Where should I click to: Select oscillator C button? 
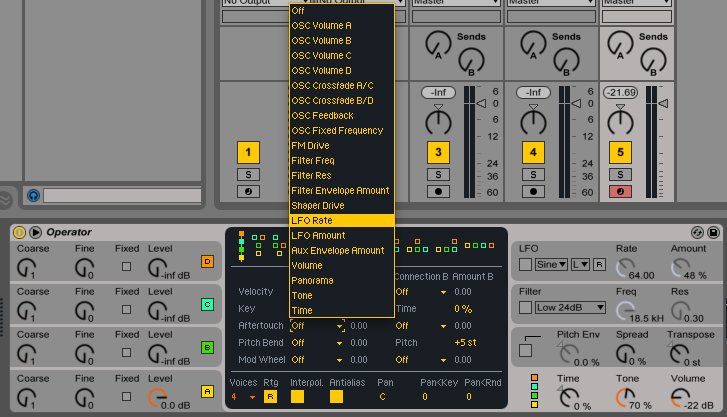[207, 304]
